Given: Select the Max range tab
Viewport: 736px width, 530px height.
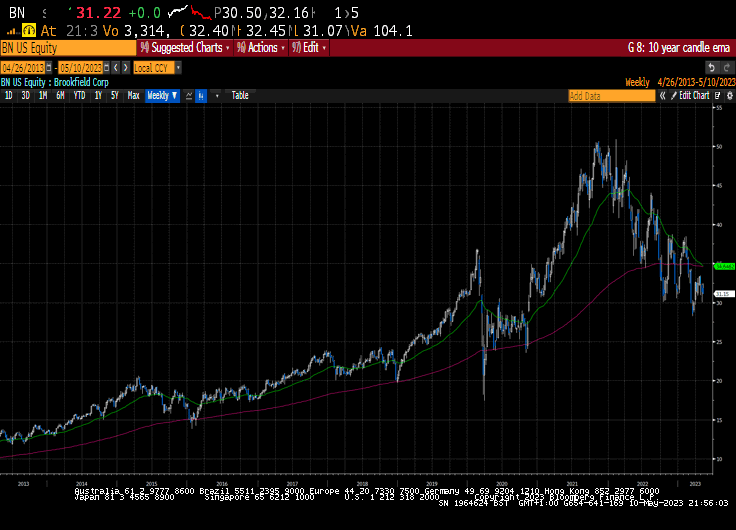Looking at the screenshot, I should click(x=133, y=96).
